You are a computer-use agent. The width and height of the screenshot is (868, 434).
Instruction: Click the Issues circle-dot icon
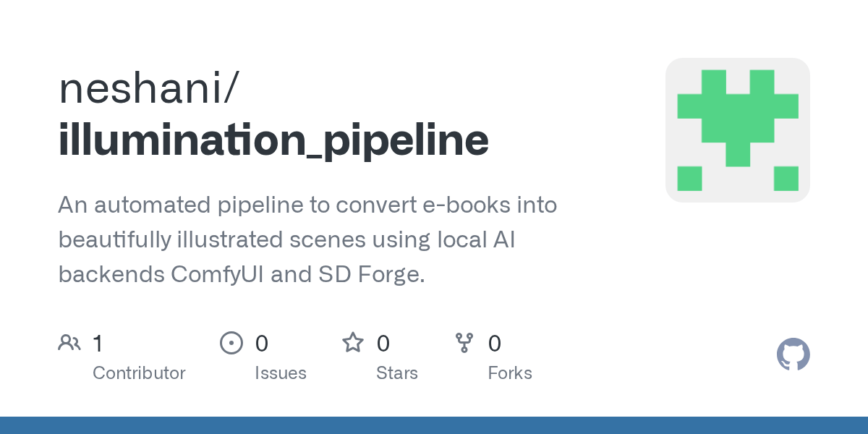click(x=231, y=343)
